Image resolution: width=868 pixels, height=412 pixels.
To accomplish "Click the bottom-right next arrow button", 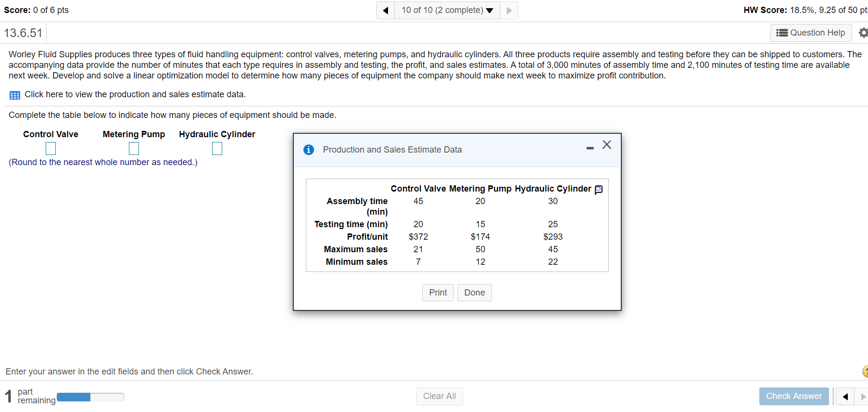I will [x=863, y=397].
